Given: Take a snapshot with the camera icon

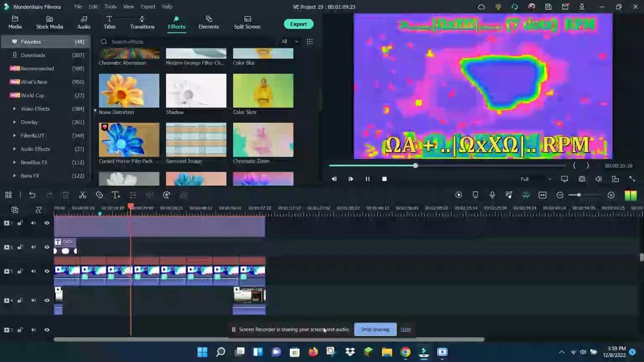Looking at the screenshot, I should 582,179.
